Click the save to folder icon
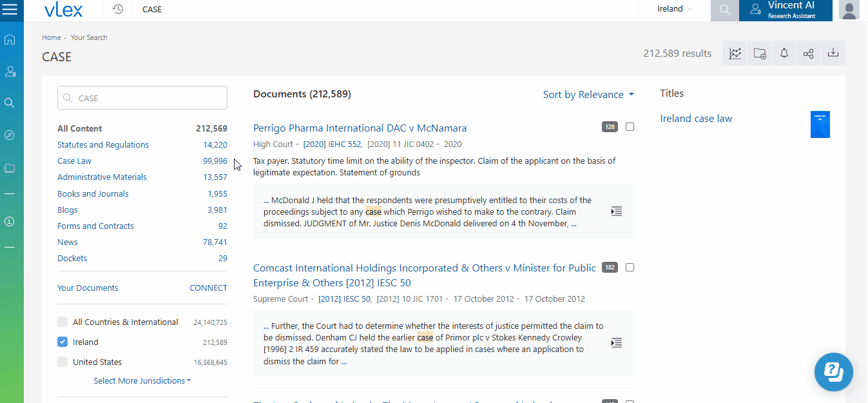Screen dimensions: 868x403 (x=760, y=54)
